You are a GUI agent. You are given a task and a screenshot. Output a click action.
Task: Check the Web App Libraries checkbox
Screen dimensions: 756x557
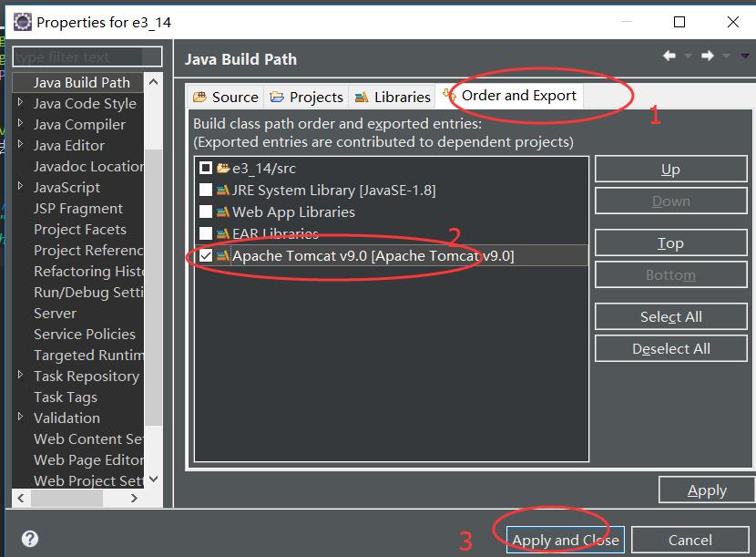coord(206,211)
